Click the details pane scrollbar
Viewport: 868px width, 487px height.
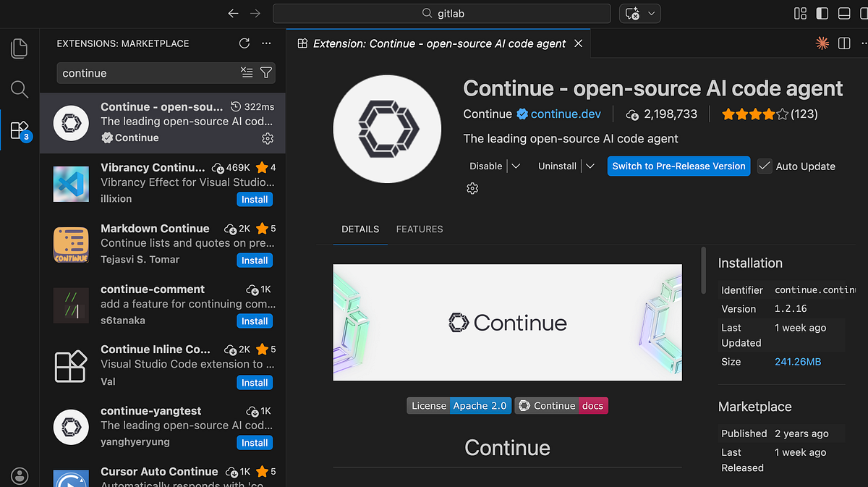point(703,271)
